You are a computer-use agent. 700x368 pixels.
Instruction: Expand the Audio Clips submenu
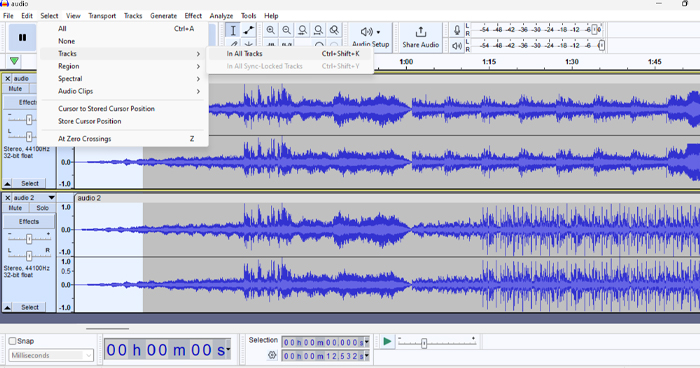click(123, 91)
